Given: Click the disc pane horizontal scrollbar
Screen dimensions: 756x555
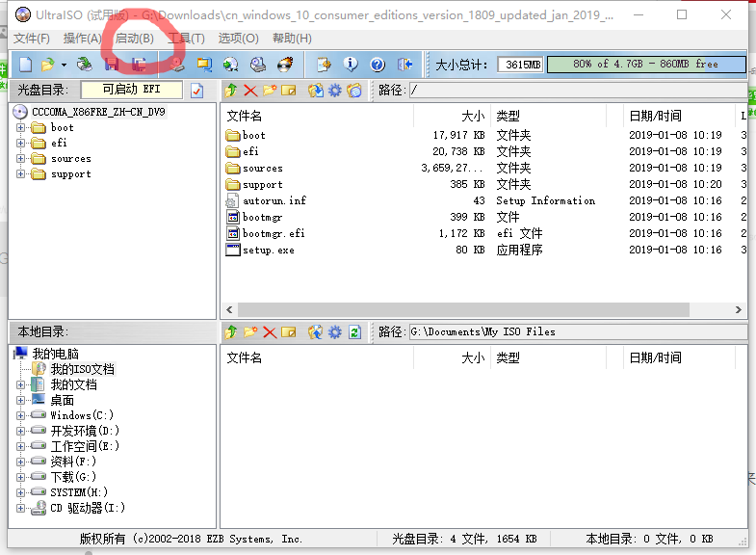Looking at the screenshot, I should click(463, 309).
